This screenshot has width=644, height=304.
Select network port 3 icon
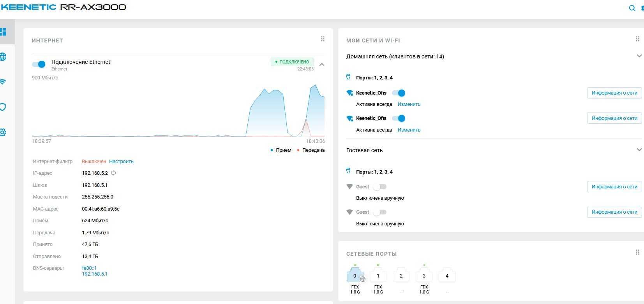pyautogui.click(x=424, y=274)
